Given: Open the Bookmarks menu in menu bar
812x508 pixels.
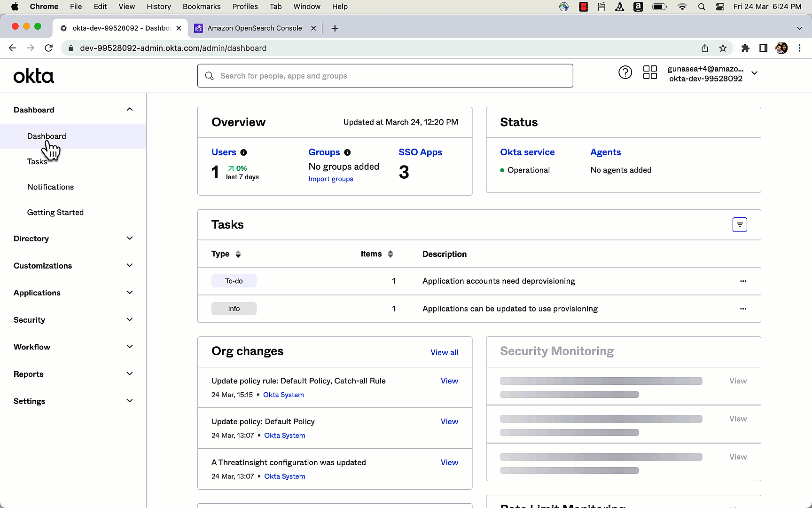Looking at the screenshot, I should pos(202,7).
